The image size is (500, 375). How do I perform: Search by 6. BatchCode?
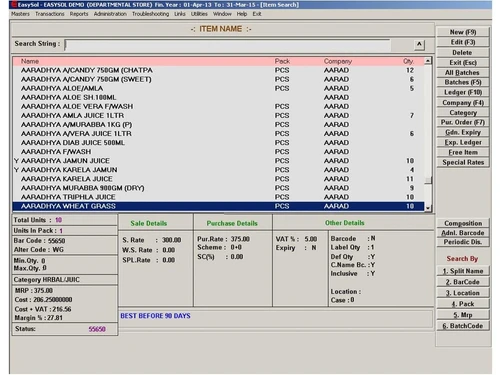click(463, 326)
